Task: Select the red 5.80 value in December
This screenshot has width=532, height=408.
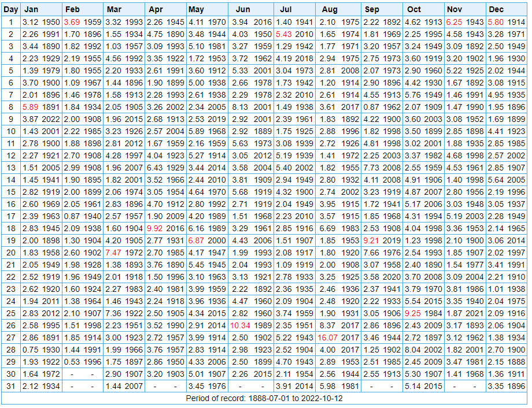Action: (x=497, y=22)
